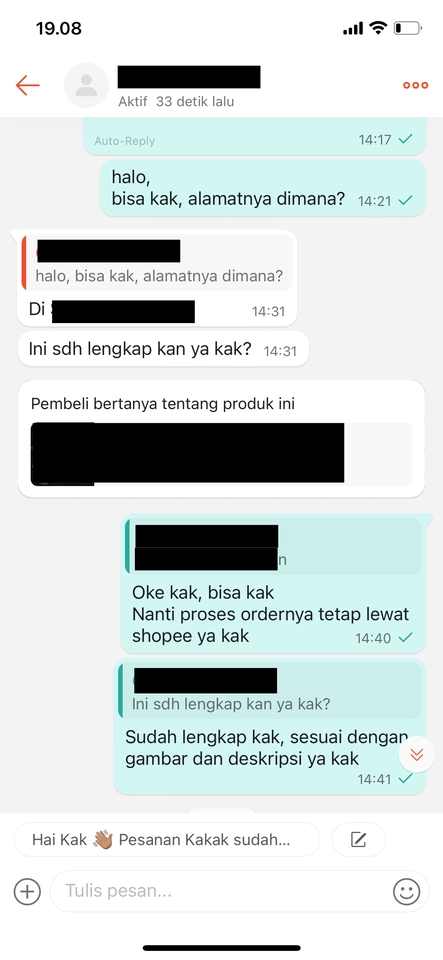443x960 pixels.
Task: Tap the battery indicator in status bar
Action: [x=408, y=28]
